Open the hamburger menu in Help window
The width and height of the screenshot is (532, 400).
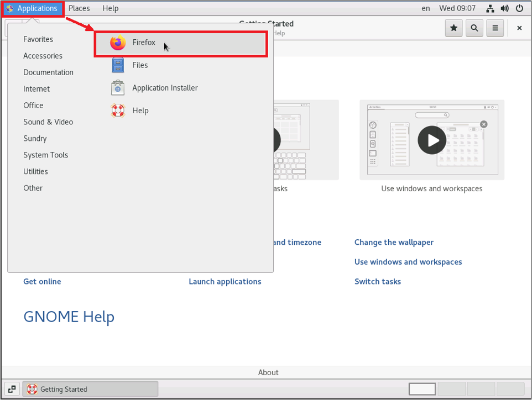(495, 28)
